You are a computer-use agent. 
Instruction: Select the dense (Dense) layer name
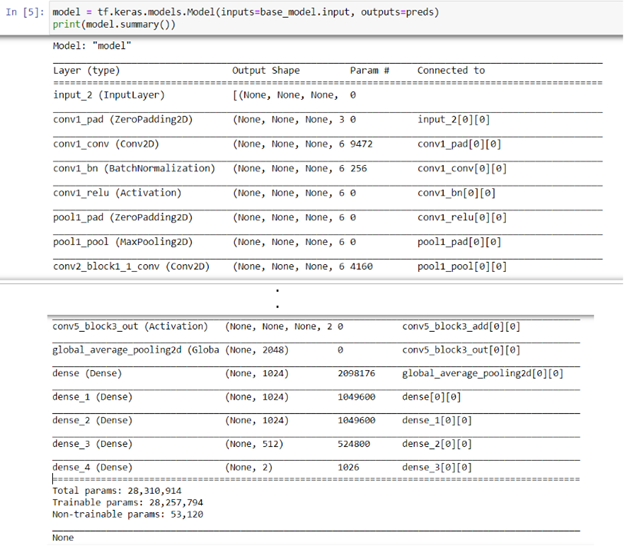(87, 374)
